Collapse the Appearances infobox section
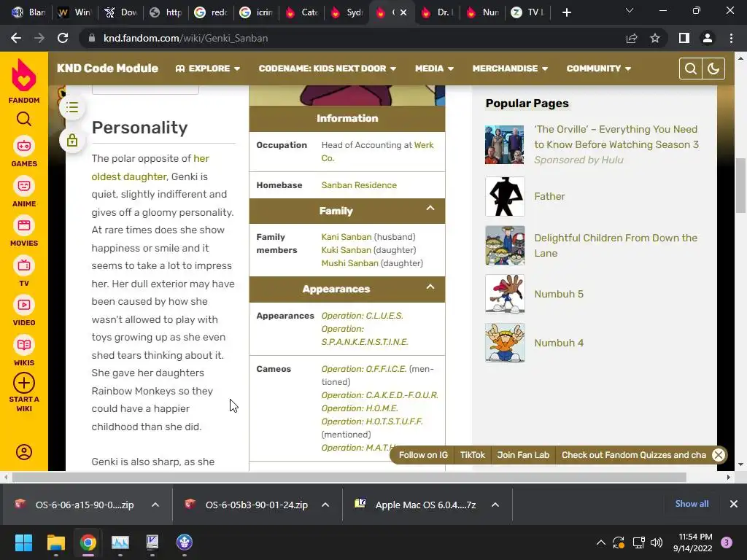Viewport: 747px width, 560px height. pos(430,287)
